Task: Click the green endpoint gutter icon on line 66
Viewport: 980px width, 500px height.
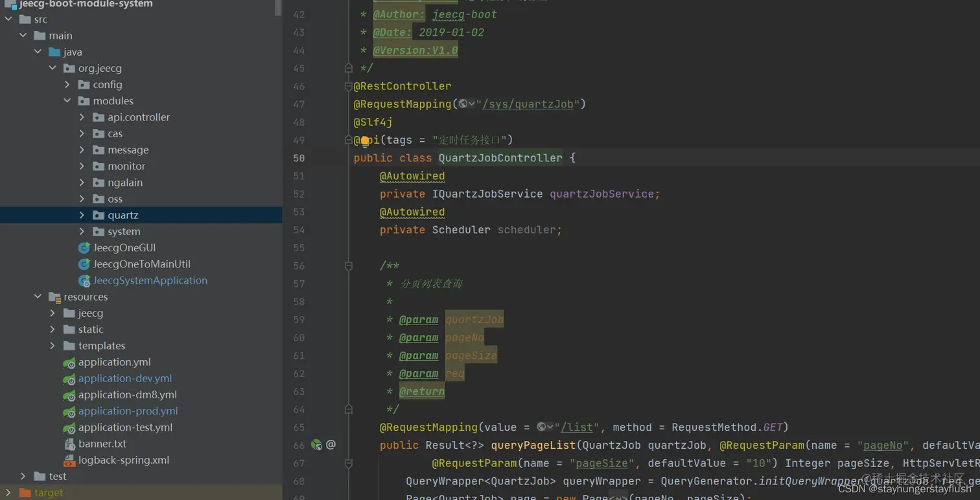Action: [x=316, y=445]
